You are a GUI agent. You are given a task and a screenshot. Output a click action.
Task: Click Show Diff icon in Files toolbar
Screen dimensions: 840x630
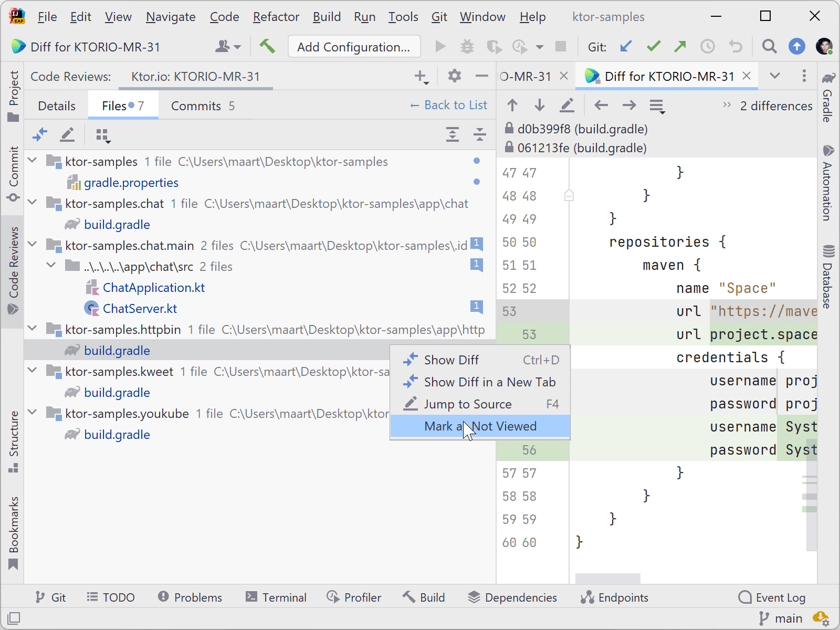click(40, 135)
